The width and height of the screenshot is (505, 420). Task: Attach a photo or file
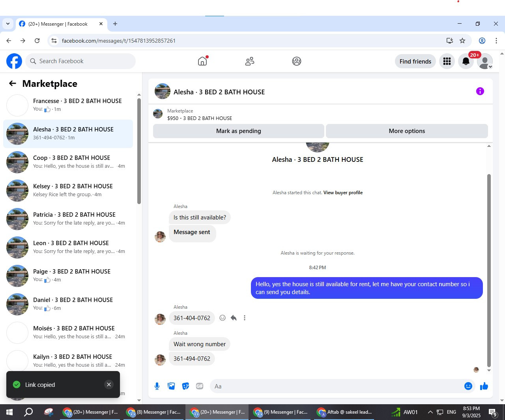pyautogui.click(x=171, y=386)
